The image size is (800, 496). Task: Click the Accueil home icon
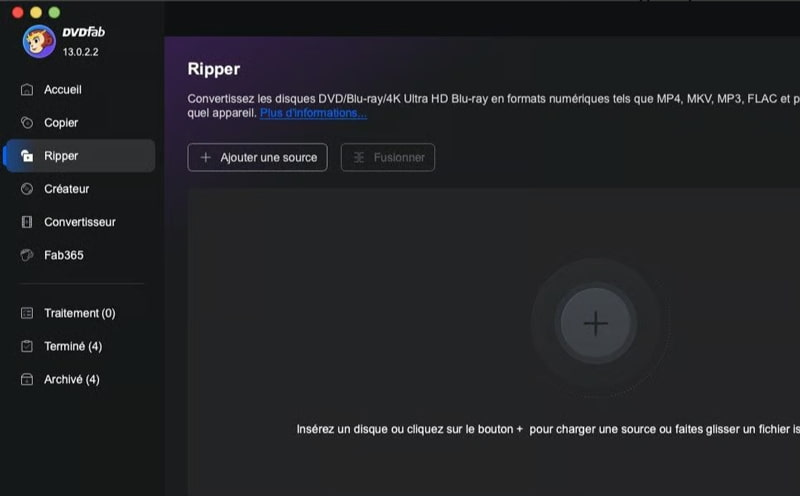27,90
